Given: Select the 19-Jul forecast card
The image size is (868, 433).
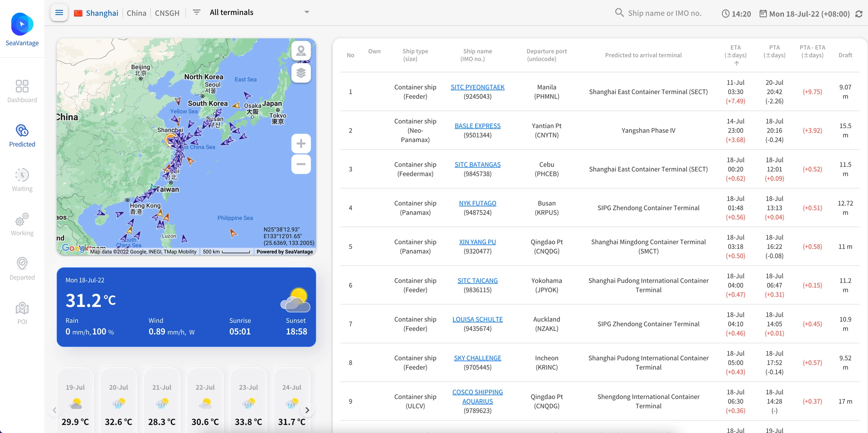Looking at the screenshot, I should pos(75,401).
